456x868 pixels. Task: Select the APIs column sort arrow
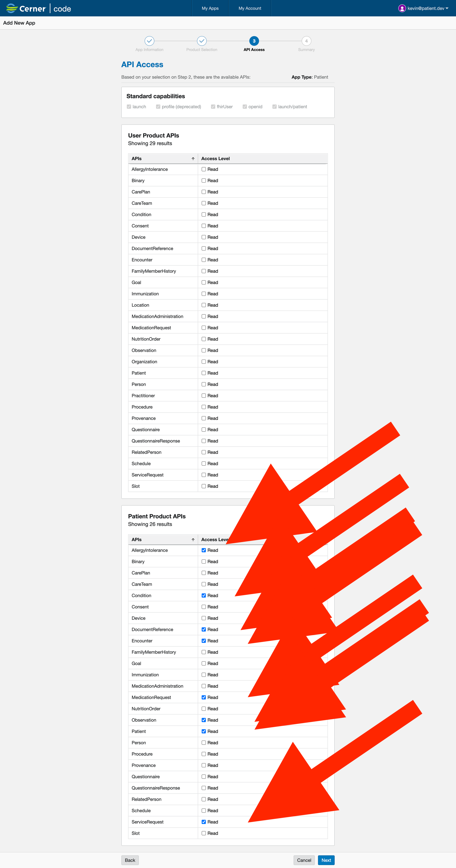[x=192, y=158]
